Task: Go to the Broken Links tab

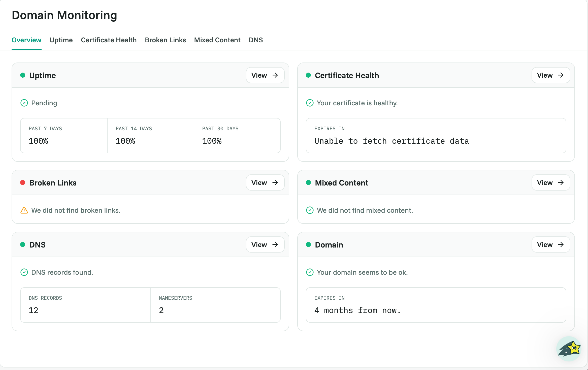Action: tap(165, 40)
